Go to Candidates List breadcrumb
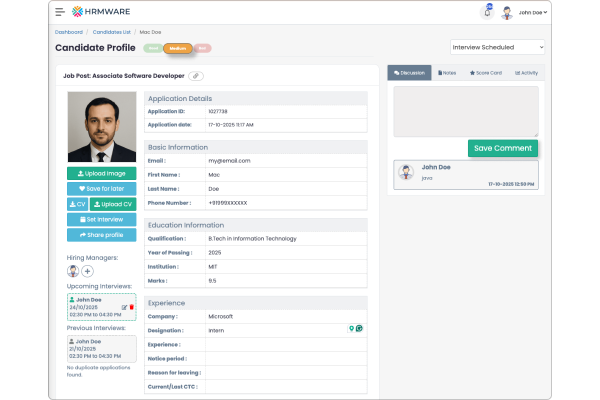600x400 pixels. (113, 32)
